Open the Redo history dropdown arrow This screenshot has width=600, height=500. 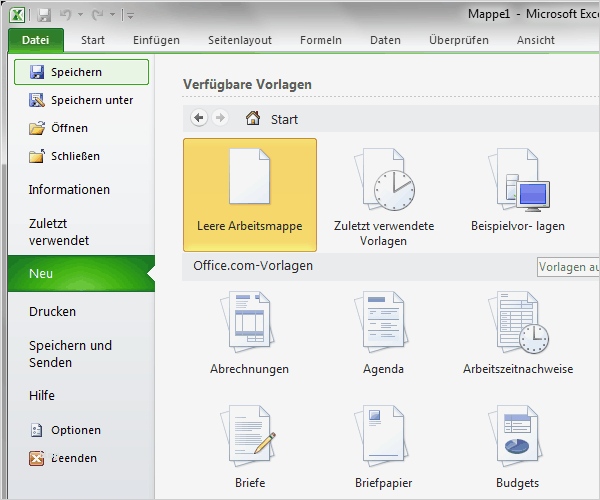point(112,15)
